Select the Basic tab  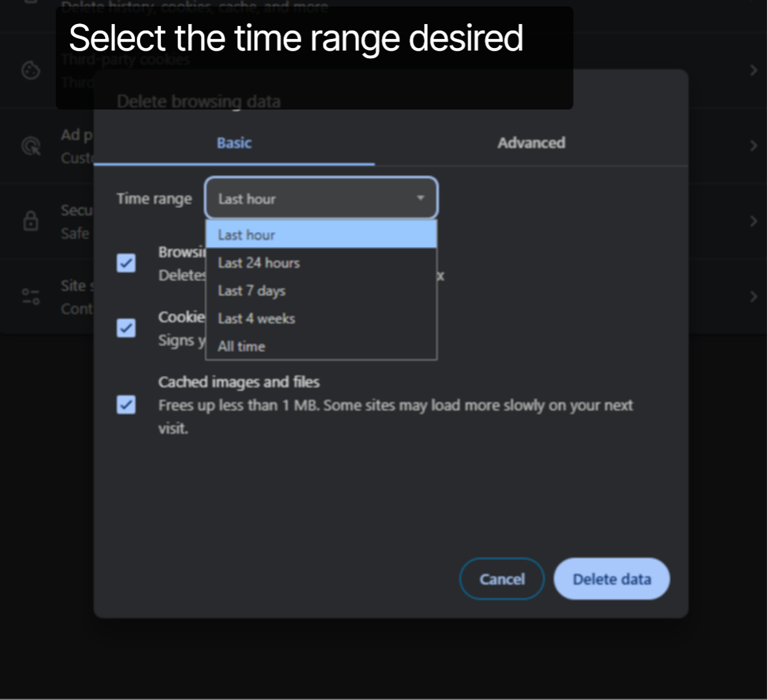click(234, 143)
